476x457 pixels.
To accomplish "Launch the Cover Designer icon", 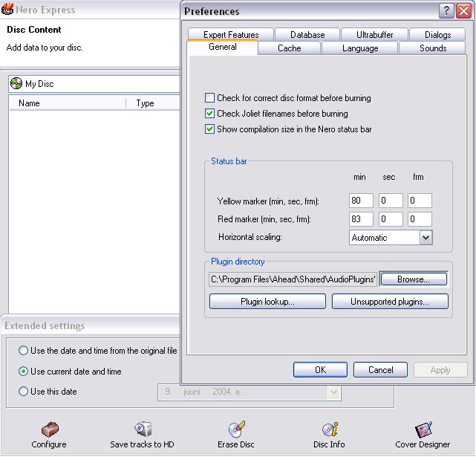I will coord(423,430).
